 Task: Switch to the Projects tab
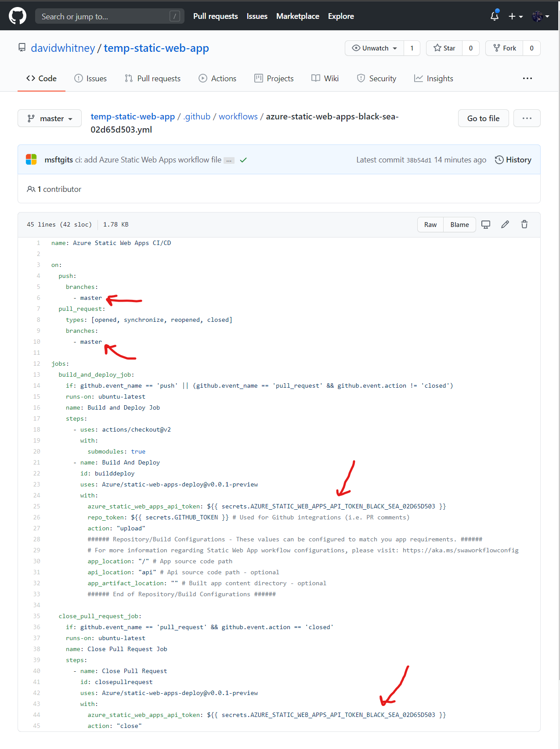[274, 78]
